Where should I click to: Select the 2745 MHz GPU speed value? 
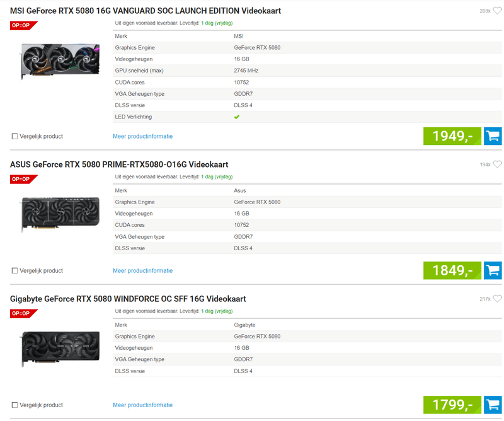[246, 71]
